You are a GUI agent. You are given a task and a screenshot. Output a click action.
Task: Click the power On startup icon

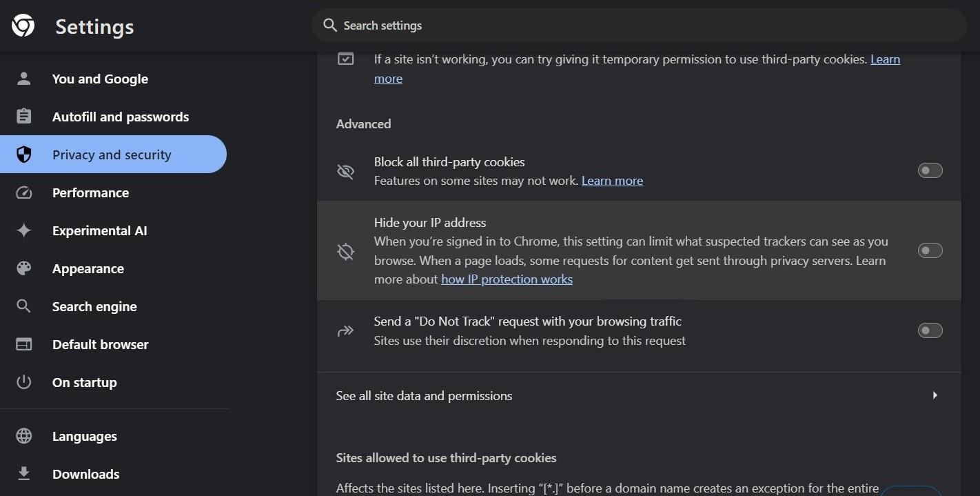tap(24, 382)
